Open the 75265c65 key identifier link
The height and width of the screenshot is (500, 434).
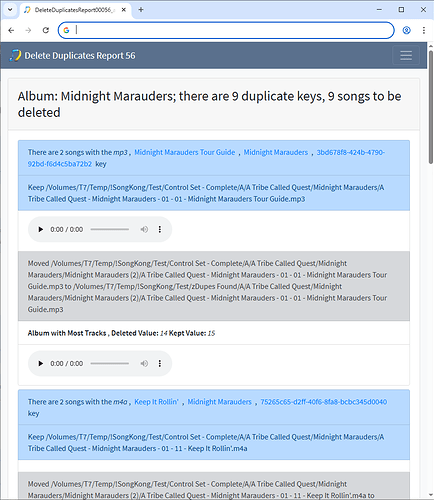(x=324, y=402)
